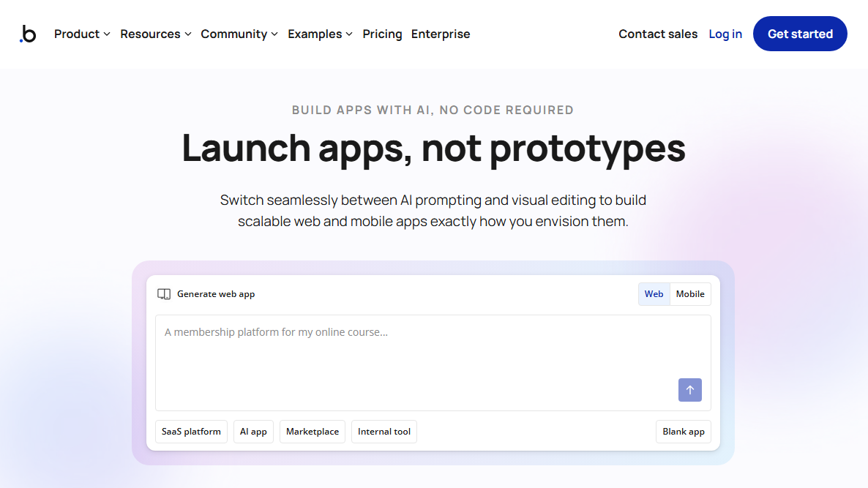This screenshot has width=868, height=488.
Task: Open the Enterprise page
Action: coord(441,34)
